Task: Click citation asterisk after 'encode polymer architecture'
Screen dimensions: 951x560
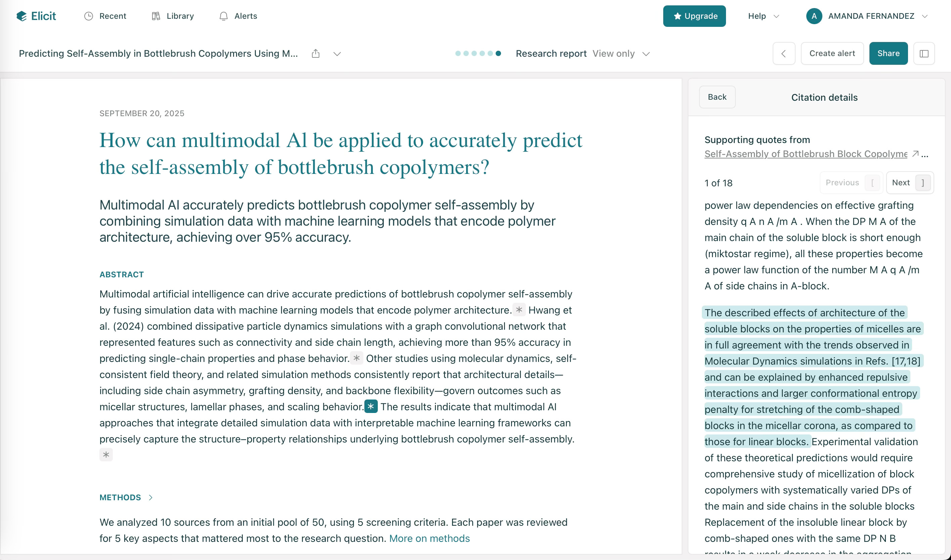Action: point(519,310)
